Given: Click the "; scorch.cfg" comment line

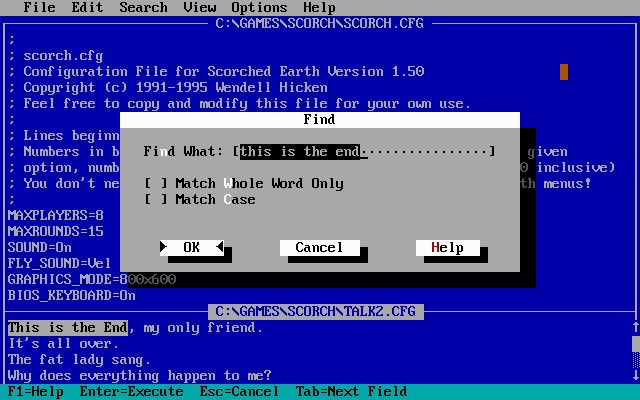Looking at the screenshot, I should (56, 56).
